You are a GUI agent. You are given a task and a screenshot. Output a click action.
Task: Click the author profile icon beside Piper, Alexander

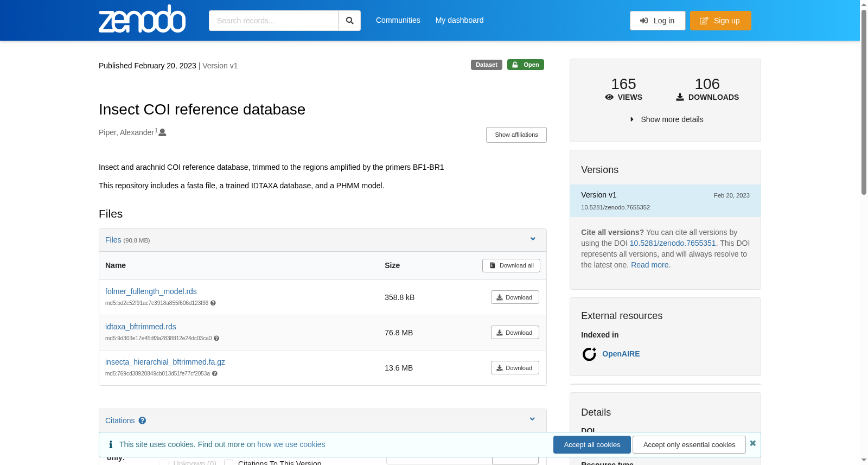pyautogui.click(x=162, y=132)
